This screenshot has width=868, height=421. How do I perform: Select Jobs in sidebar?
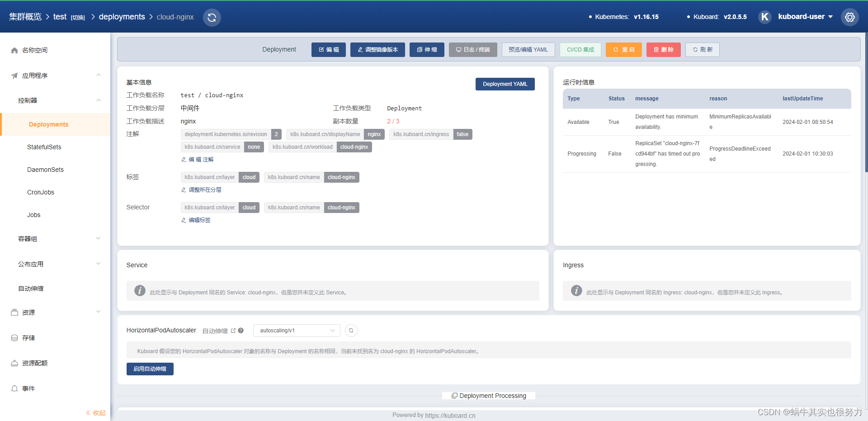pyautogui.click(x=55, y=215)
